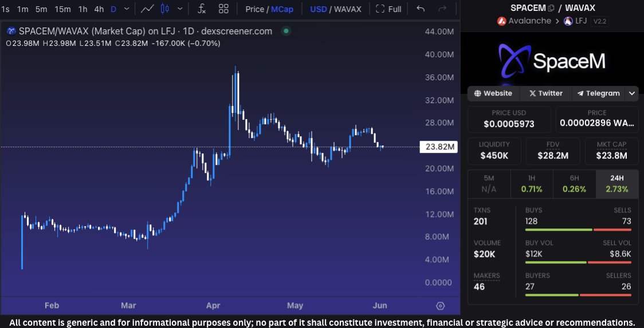
Task: Click the OHLC values line in chart header
Action: 113,43
